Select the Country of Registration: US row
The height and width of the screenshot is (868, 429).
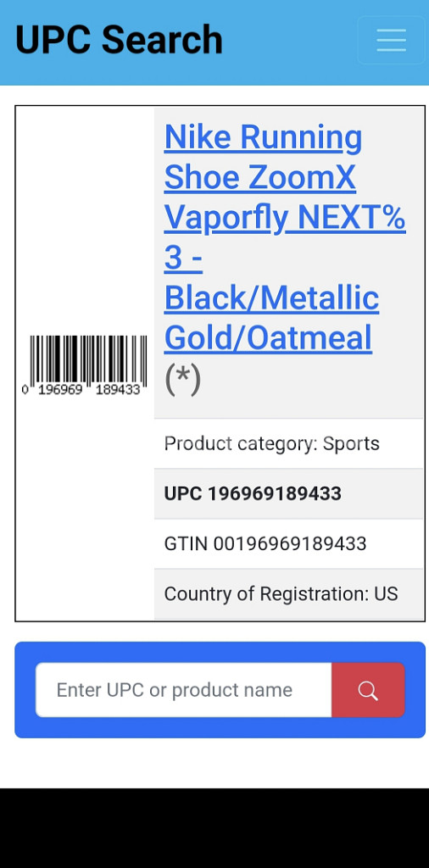tap(288, 594)
